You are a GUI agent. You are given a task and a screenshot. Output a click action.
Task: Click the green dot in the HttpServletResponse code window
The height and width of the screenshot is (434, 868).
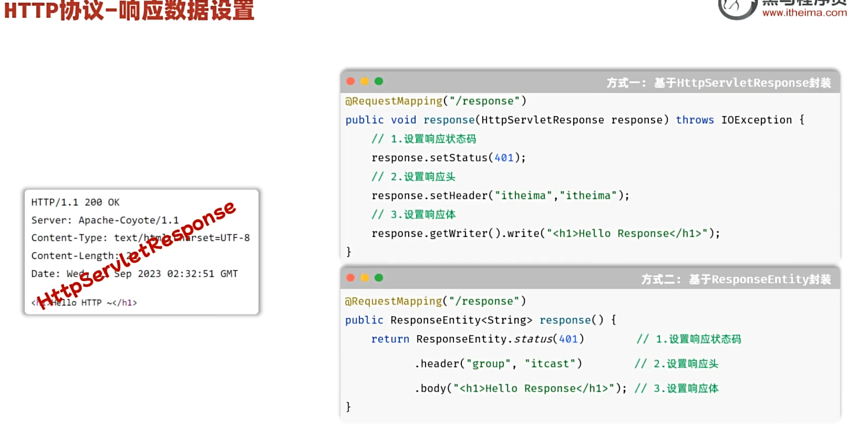pyautogui.click(x=379, y=81)
